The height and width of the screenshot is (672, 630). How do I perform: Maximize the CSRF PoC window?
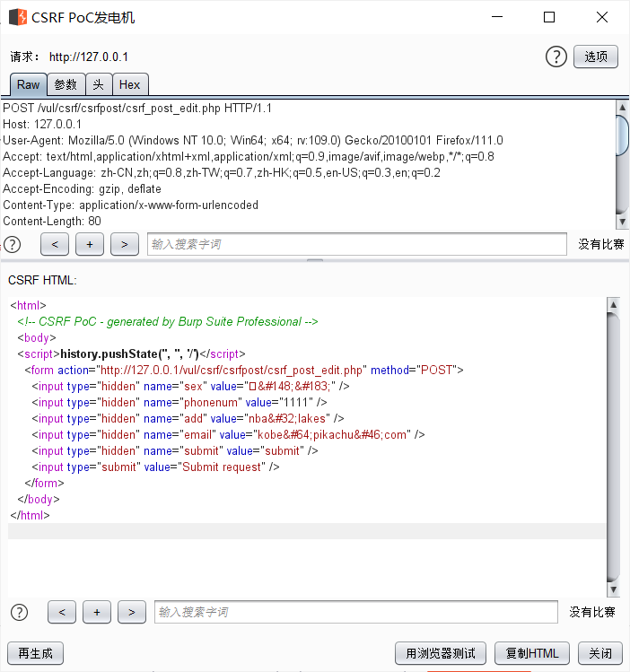tap(549, 17)
